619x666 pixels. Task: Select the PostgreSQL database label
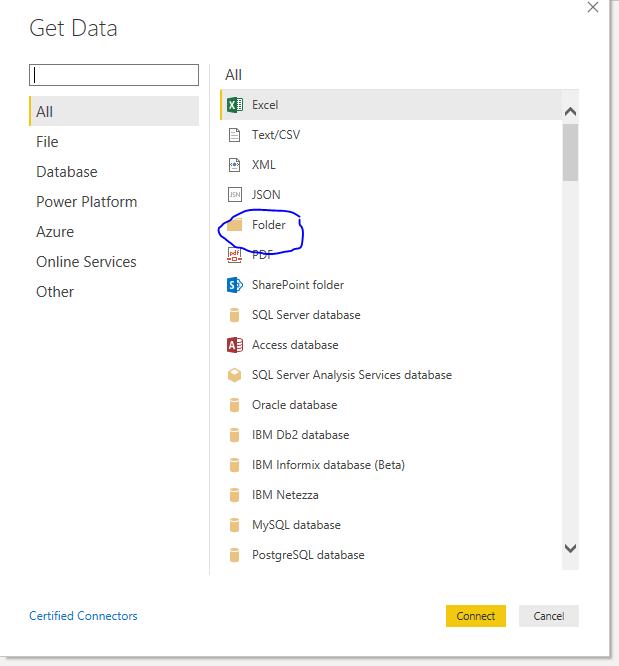(308, 555)
